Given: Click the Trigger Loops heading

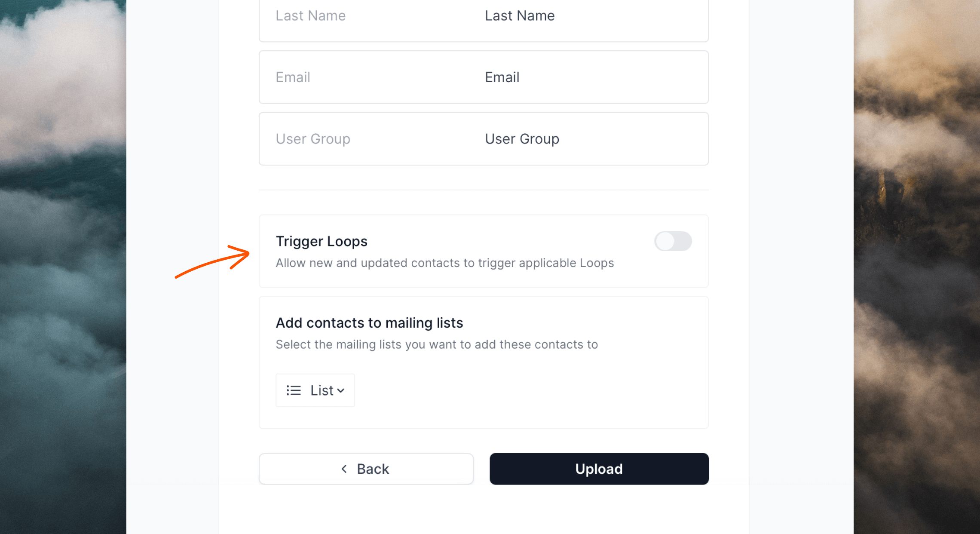Looking at the screenshot, I should coord(322,241).
